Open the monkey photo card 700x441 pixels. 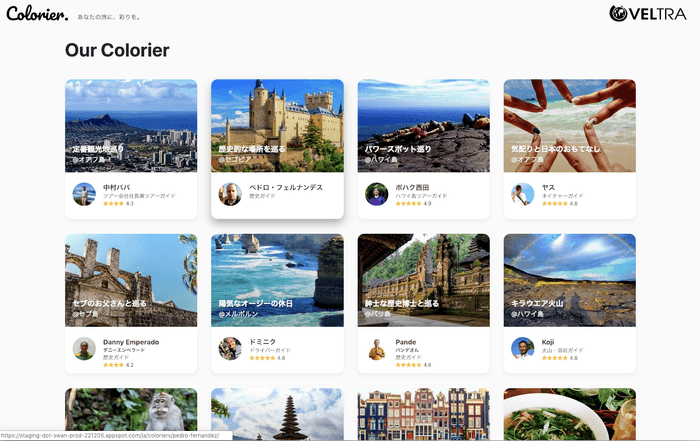pyautogui.click(x=131, y=410)
